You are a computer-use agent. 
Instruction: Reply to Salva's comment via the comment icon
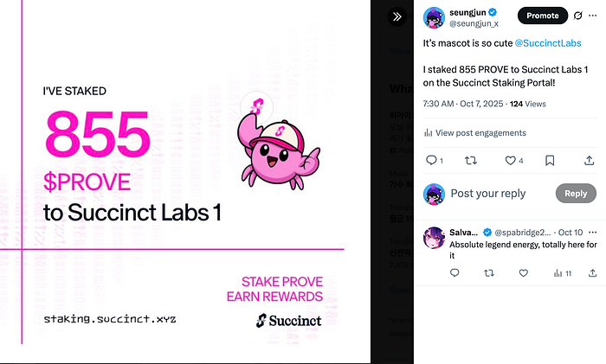click(455, 273)
